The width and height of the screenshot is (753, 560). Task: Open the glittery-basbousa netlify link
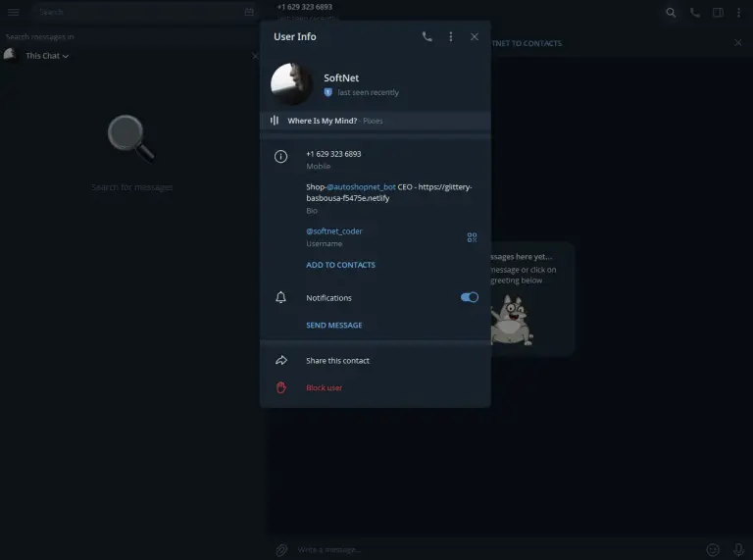(389, 192)
